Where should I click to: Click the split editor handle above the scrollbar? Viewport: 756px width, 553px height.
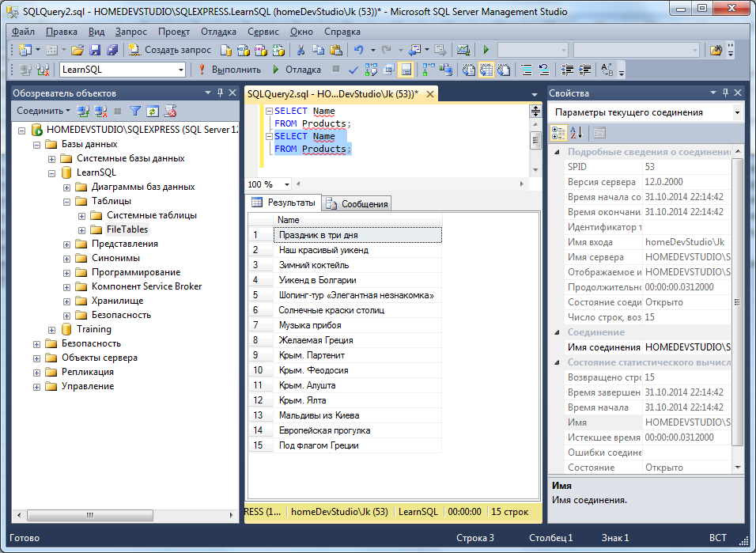535,112
